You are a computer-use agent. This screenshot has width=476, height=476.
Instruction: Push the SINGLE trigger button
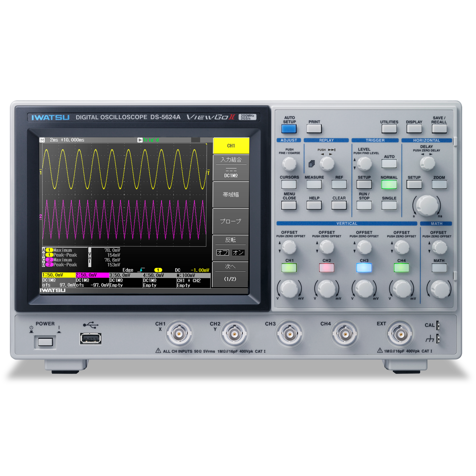389,205
